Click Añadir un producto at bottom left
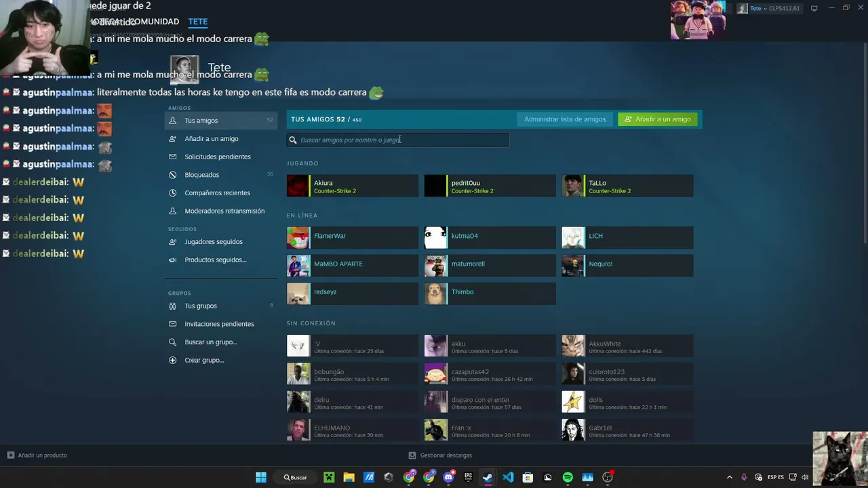 click(37, 455)
